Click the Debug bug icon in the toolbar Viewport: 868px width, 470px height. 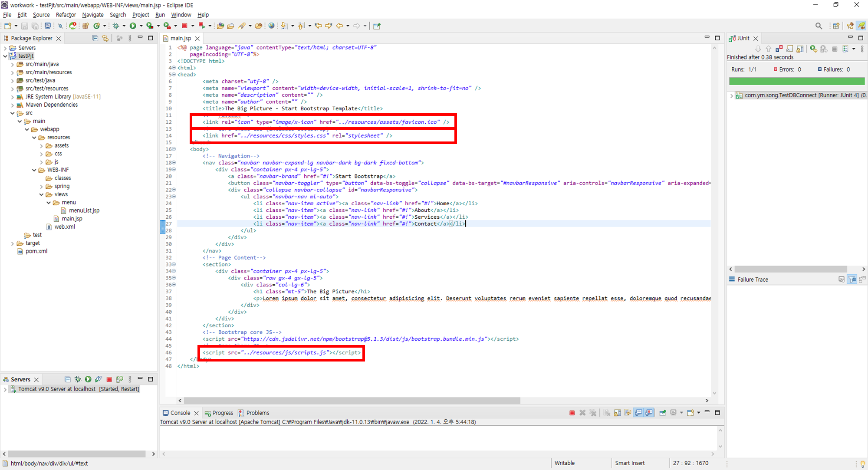pos(116,26)
